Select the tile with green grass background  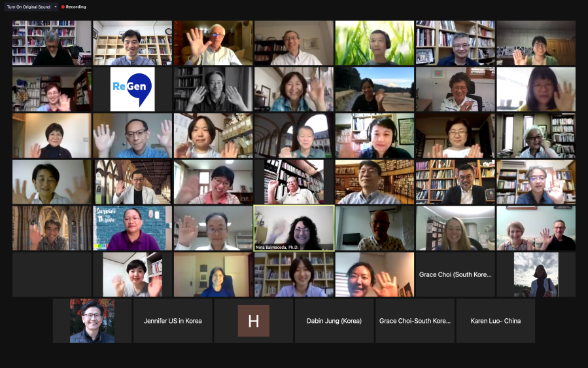click(374, 43)
